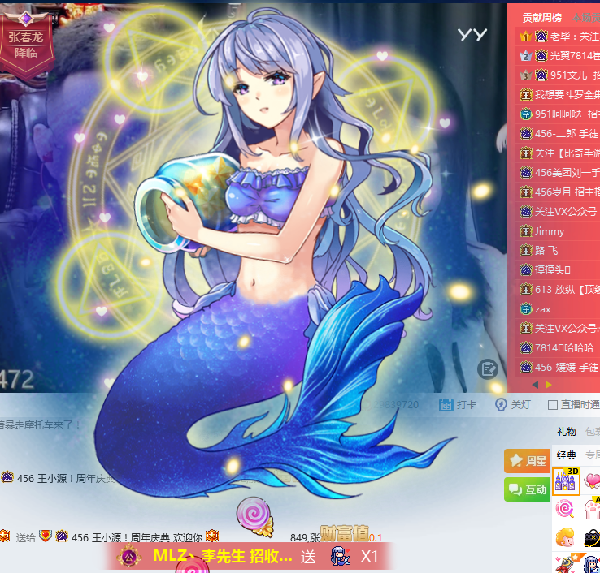Click the note edit icon on video
The image size is (600, 573).
(x=488, y=369)
